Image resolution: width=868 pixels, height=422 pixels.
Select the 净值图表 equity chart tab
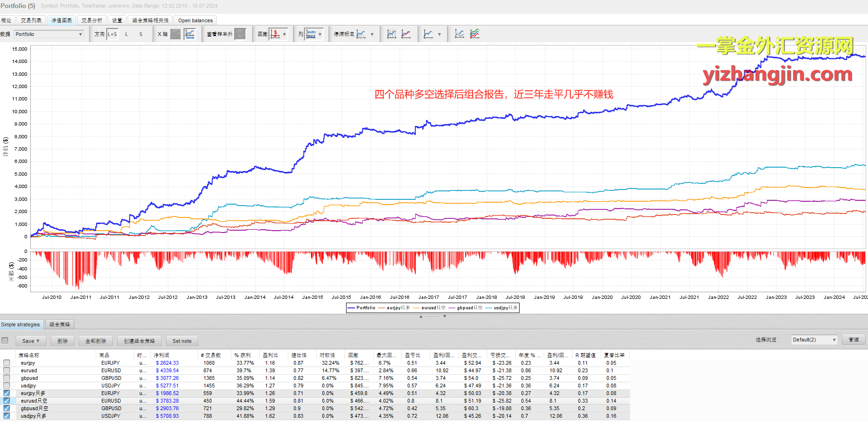tap(62, 20)
